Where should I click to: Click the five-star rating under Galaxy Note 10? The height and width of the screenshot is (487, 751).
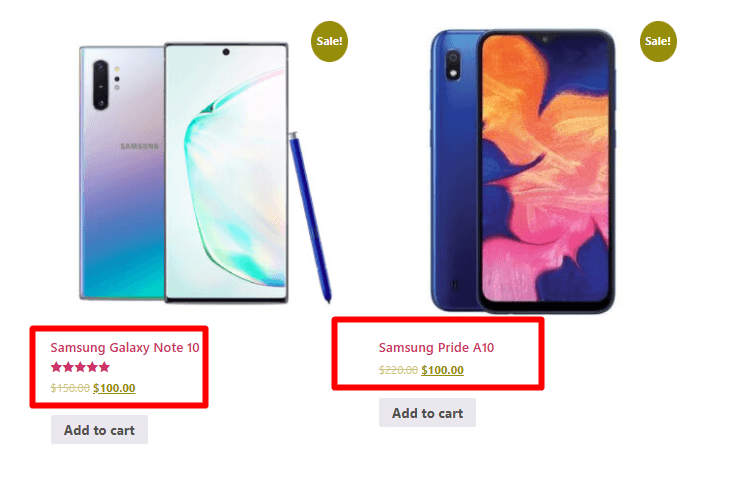[x=80, y=367]
